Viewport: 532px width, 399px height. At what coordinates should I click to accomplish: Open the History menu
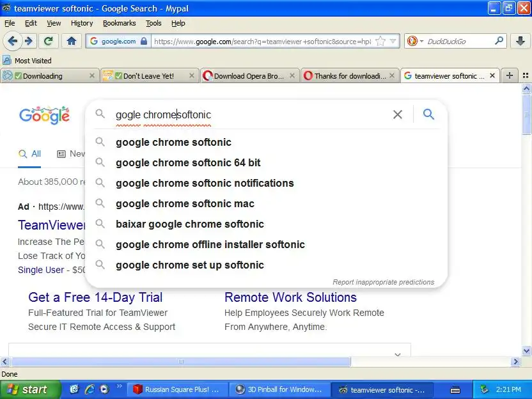click(82, 23)
